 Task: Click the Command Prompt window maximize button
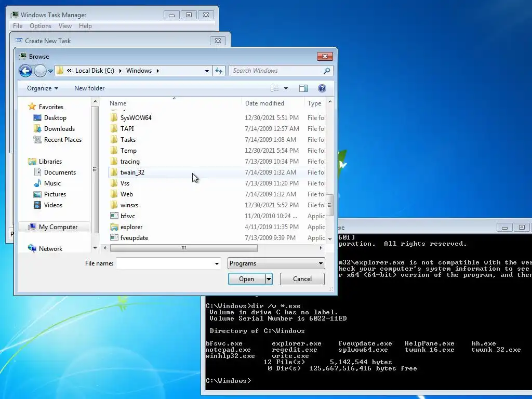[x=522, y=228]
